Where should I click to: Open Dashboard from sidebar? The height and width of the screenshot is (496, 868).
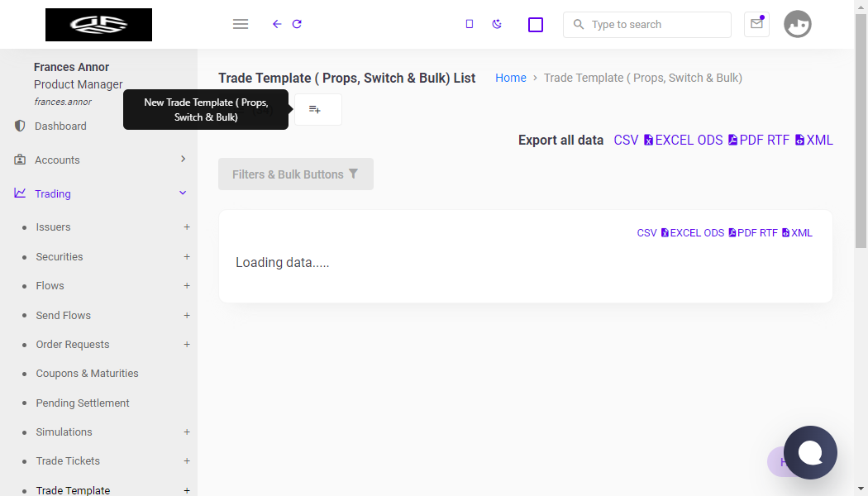60,126
